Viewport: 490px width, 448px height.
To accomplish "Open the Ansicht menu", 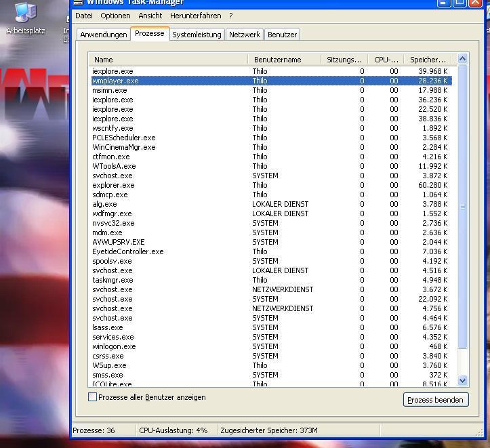I will 150,16.
